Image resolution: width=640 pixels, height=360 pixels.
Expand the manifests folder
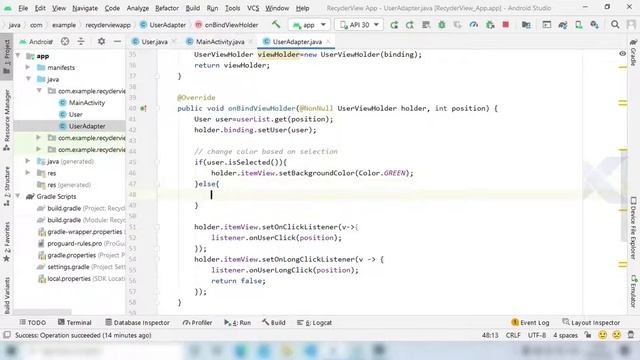pos(28,67)
